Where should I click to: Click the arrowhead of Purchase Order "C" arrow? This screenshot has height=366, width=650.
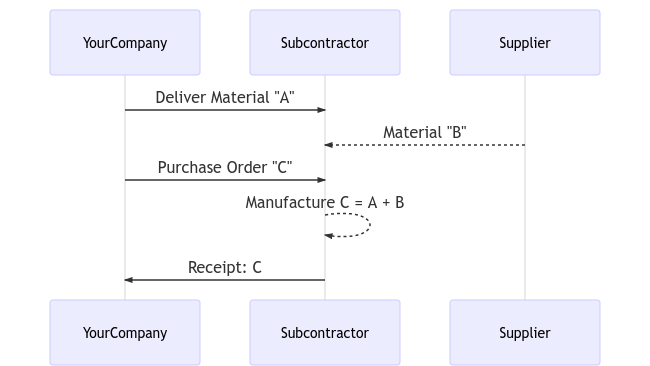(321, 180)
